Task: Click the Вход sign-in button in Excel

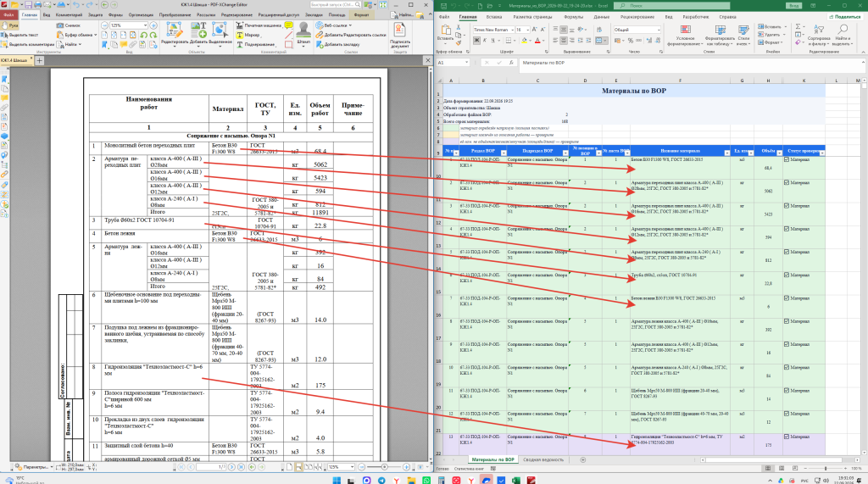Action: pos(793,6)
